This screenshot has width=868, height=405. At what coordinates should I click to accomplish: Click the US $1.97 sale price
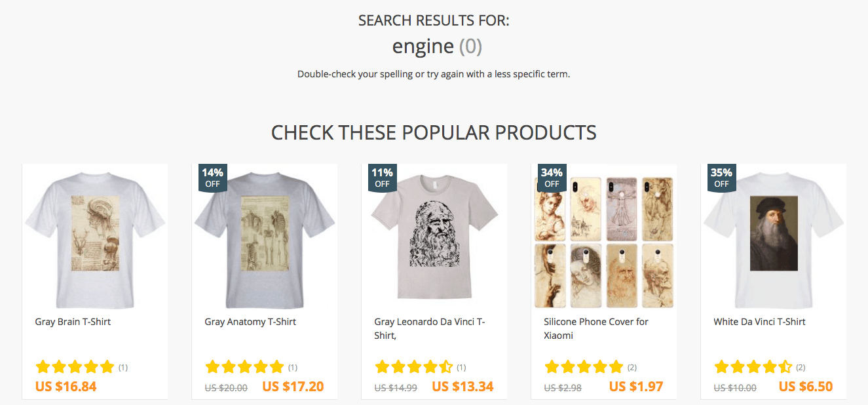click(x=635, y=387)
